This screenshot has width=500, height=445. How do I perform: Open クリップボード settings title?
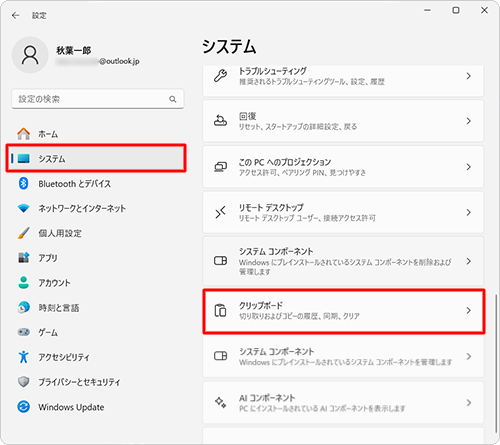(261, 305)
